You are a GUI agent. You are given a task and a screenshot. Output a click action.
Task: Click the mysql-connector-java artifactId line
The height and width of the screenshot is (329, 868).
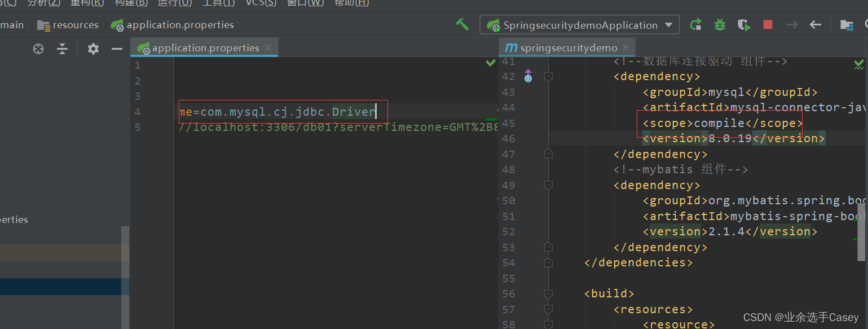pyautogui.click(x=754, y=107)
